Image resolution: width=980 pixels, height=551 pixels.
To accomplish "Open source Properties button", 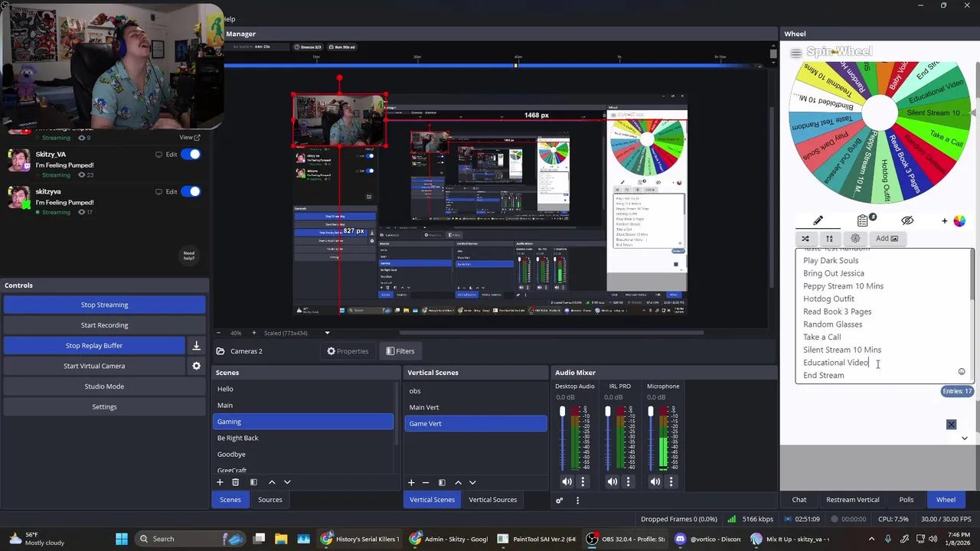I will [x=348, y=351].
